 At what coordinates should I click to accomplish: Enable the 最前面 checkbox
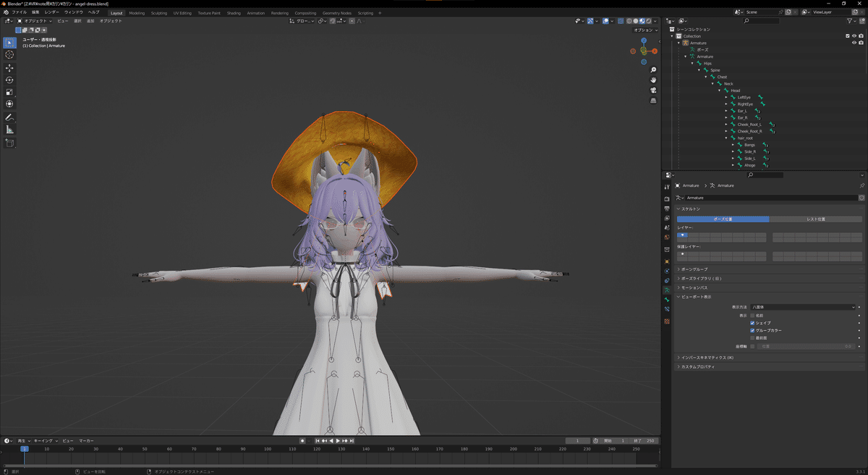point(752,338)
